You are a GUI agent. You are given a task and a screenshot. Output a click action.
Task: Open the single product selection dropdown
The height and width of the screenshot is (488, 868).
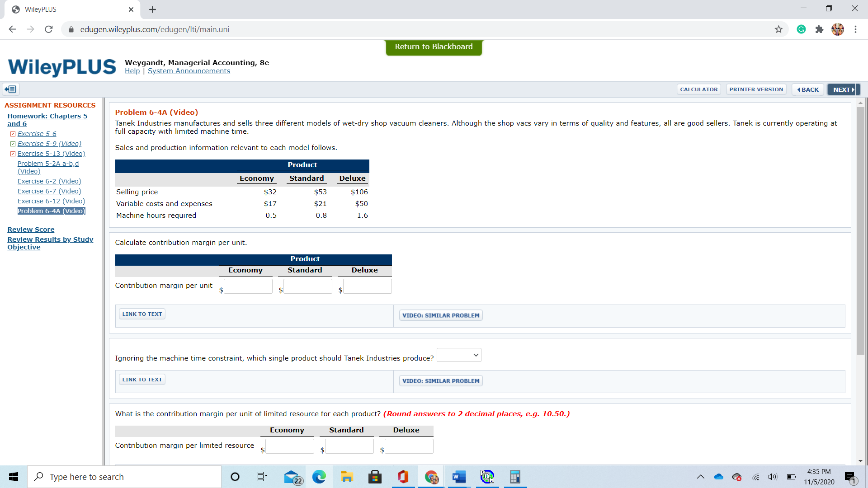click(459, 355)
